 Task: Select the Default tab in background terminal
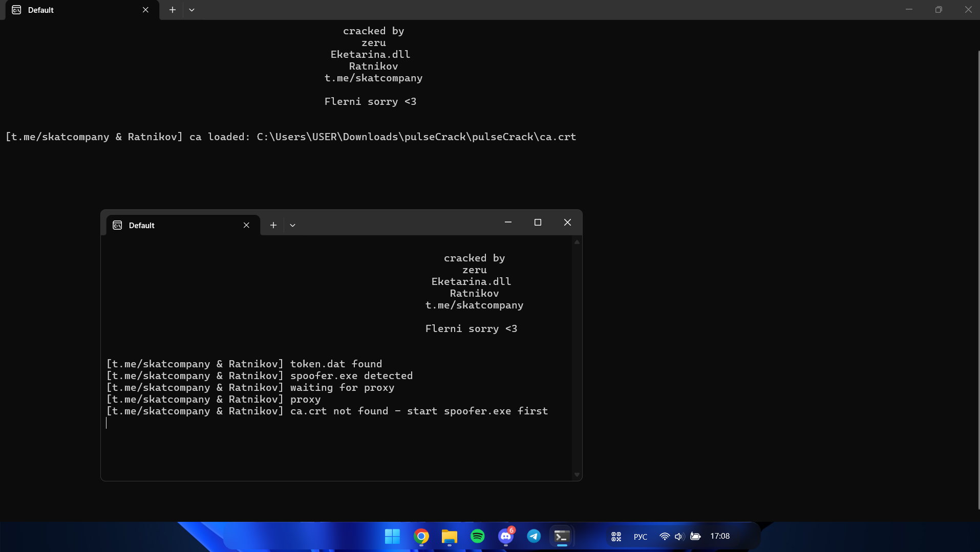pos(72,10)
